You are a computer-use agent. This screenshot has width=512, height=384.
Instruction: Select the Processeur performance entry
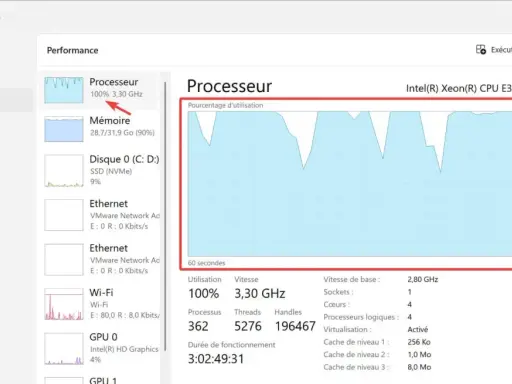pos(100,90)
